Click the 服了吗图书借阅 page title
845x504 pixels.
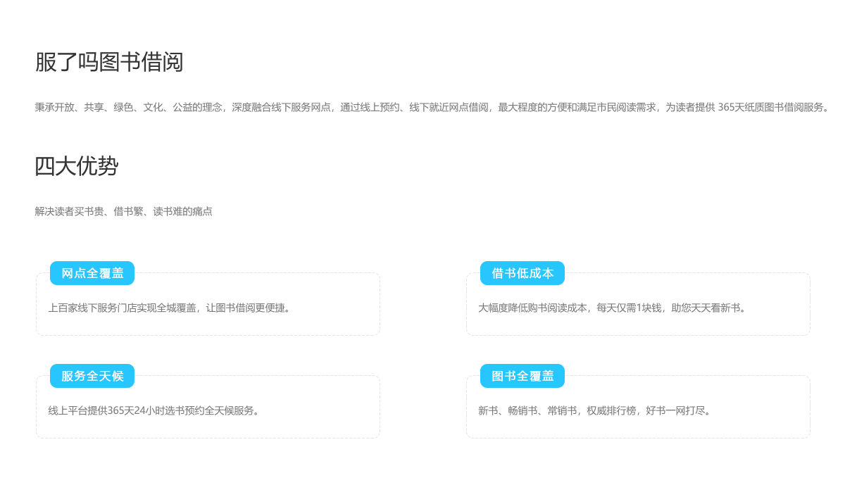109,62
